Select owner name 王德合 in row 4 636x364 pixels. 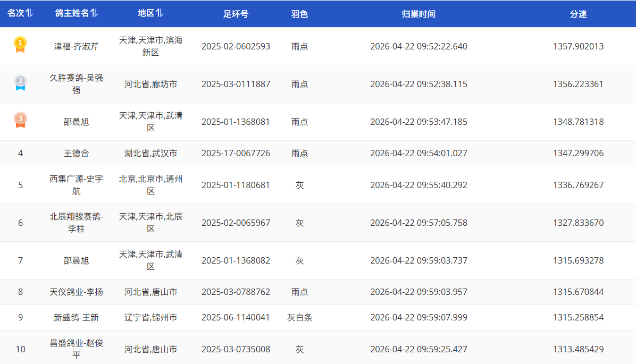(x=76, y=153)
